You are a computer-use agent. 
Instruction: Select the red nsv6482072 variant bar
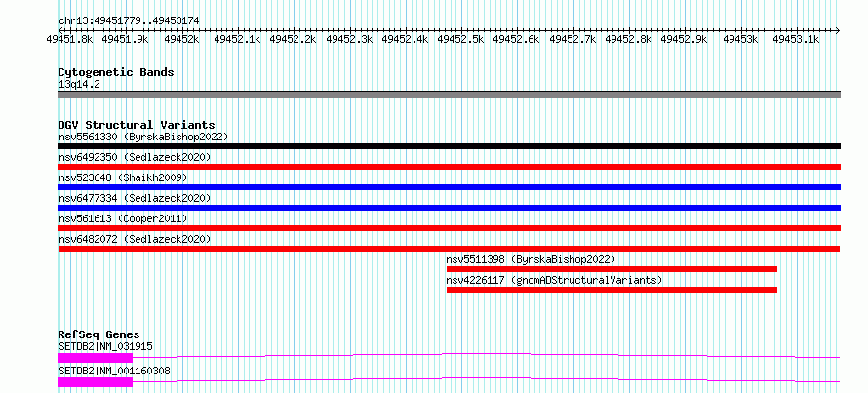pos(449,249)
